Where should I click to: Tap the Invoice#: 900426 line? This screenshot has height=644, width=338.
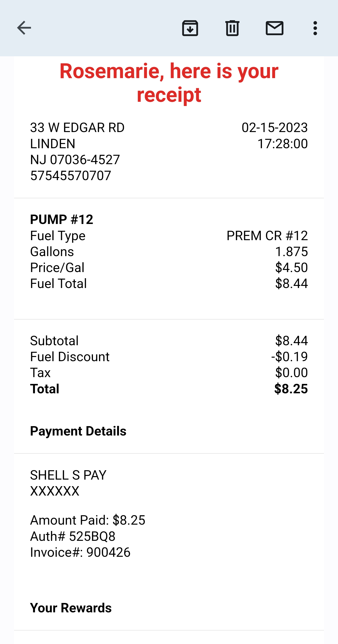80,552
